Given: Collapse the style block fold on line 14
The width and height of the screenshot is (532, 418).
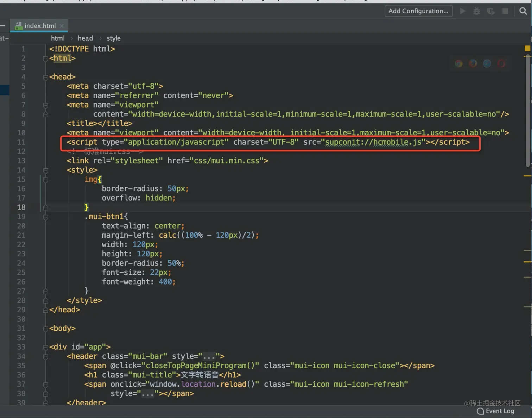Looking at the screenshot, I should [x=45, y=170].
